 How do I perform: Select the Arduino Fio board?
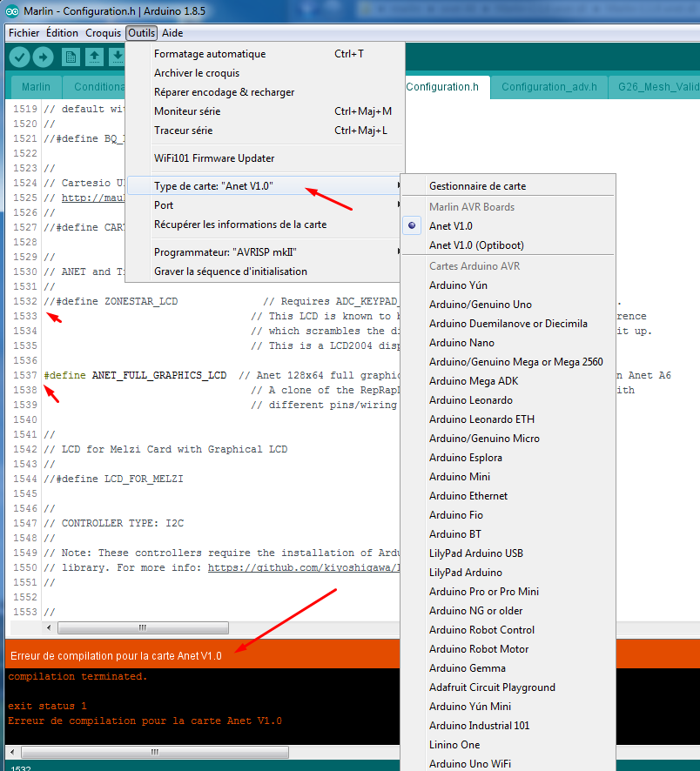tap(508, 515)
